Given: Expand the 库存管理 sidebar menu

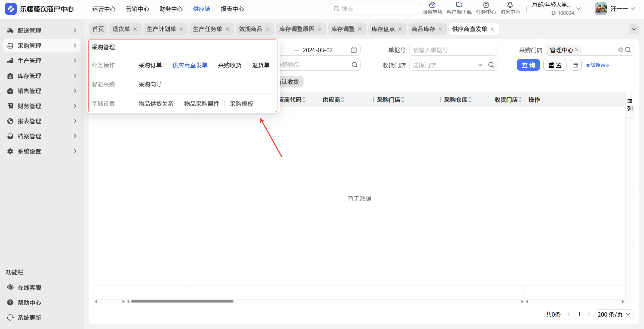Looking at the screenshot, I should [x=42, y=76].
